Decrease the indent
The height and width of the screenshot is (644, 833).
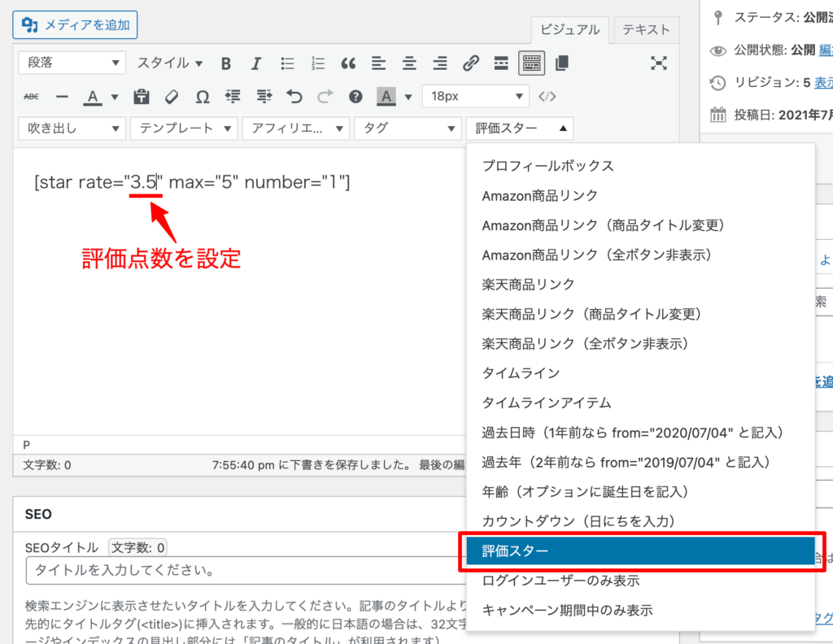(233, 97)
